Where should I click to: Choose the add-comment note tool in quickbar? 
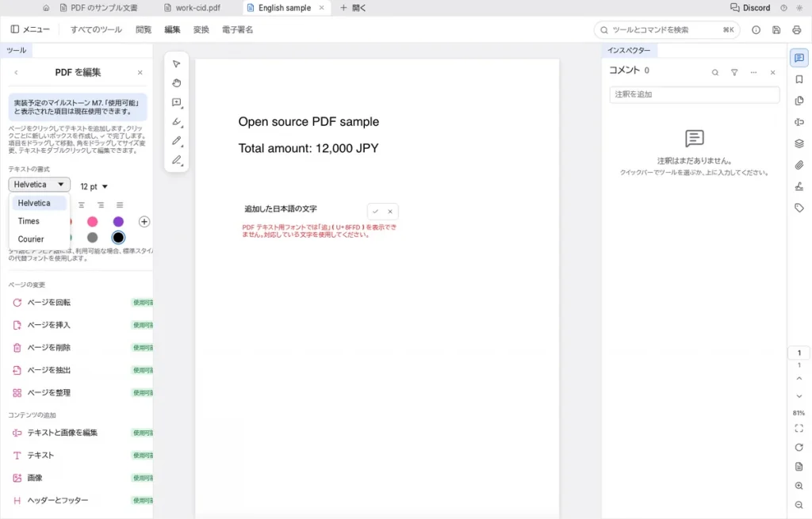click(x=177, y=102)
